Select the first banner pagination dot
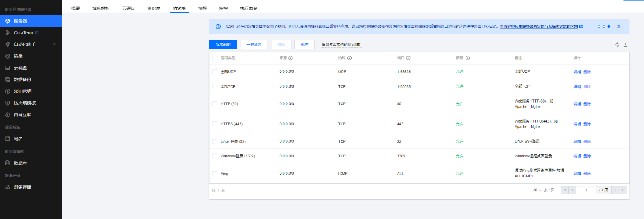Screen dimensions: 644x219 599,27
